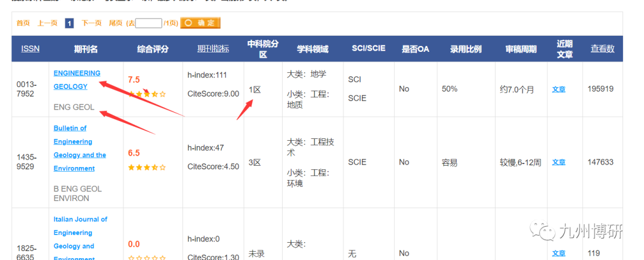
Task: Click 综合评分 column header
Action: click(x=153, y=49)
